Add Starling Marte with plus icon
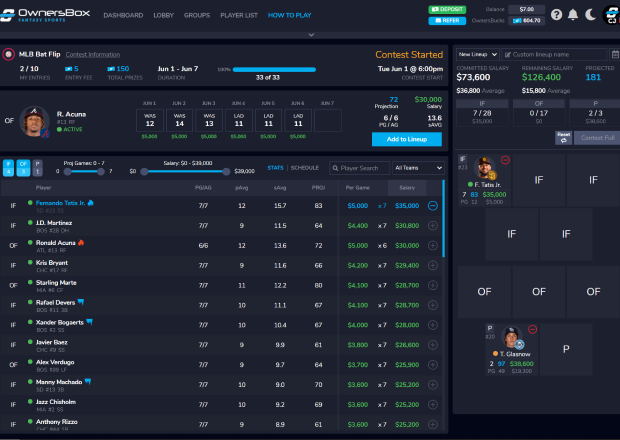The height and width of the screenshot is (440, 620). coord(433,285)
